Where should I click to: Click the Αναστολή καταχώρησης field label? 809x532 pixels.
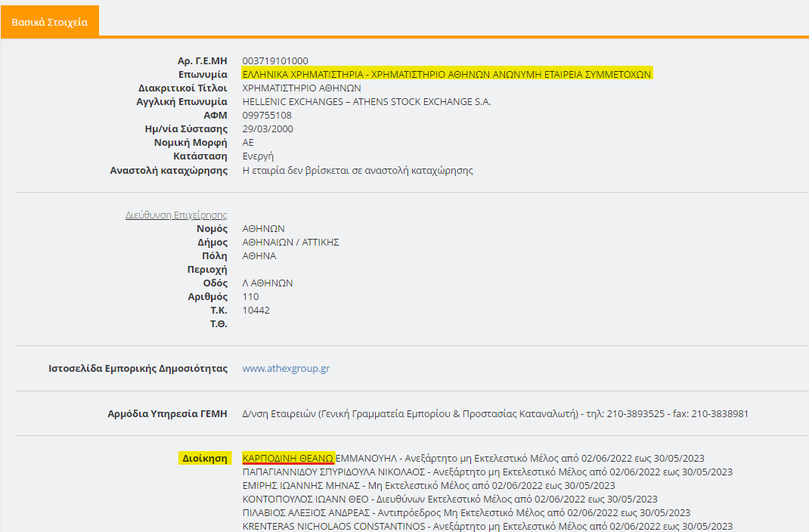[169, 171]
